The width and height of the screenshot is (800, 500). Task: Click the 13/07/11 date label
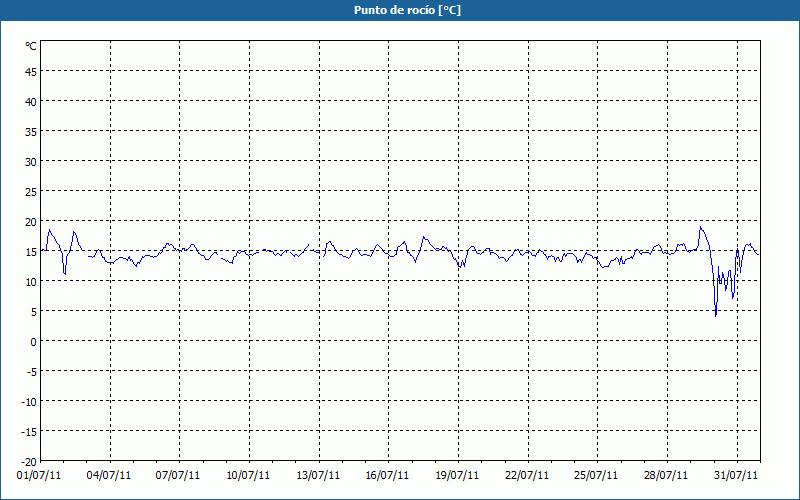pyautogui.click(x=318, y=476)
